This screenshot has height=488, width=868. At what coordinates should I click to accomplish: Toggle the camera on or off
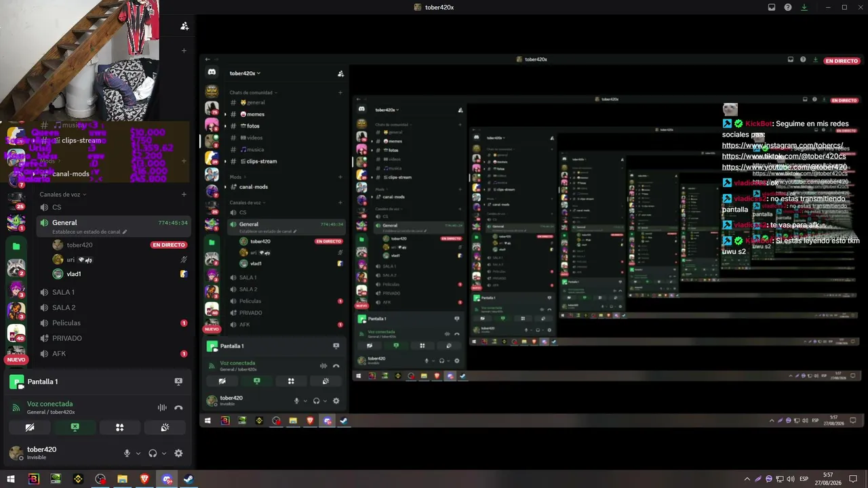tap(29, 428)
